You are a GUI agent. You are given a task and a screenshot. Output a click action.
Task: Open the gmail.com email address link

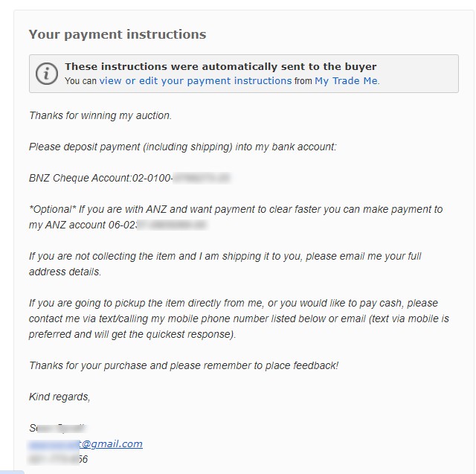[86, 444]
